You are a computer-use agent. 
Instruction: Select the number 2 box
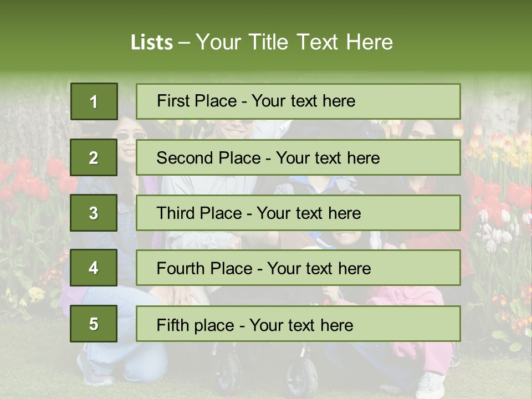click(94, 157)
